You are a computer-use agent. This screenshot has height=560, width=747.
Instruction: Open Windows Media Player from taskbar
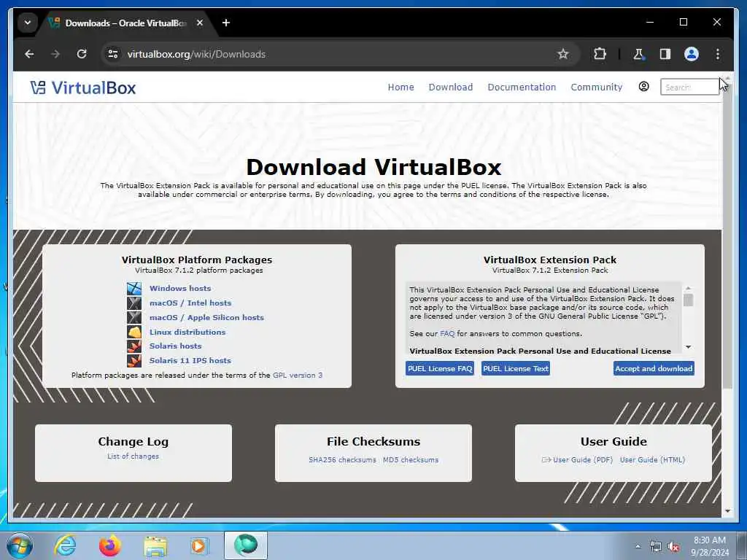click(199, 545)
